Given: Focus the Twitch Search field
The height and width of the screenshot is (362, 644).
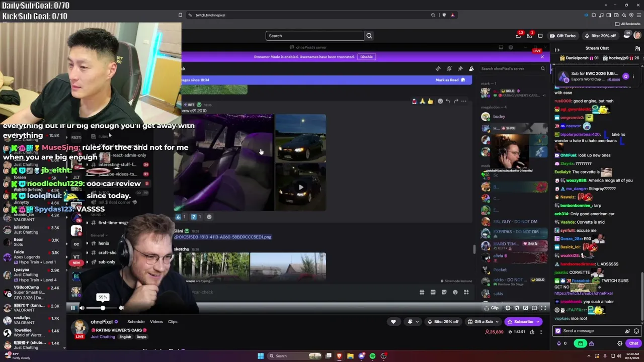Looking at the screenshot, I should (x=314, y=36).
